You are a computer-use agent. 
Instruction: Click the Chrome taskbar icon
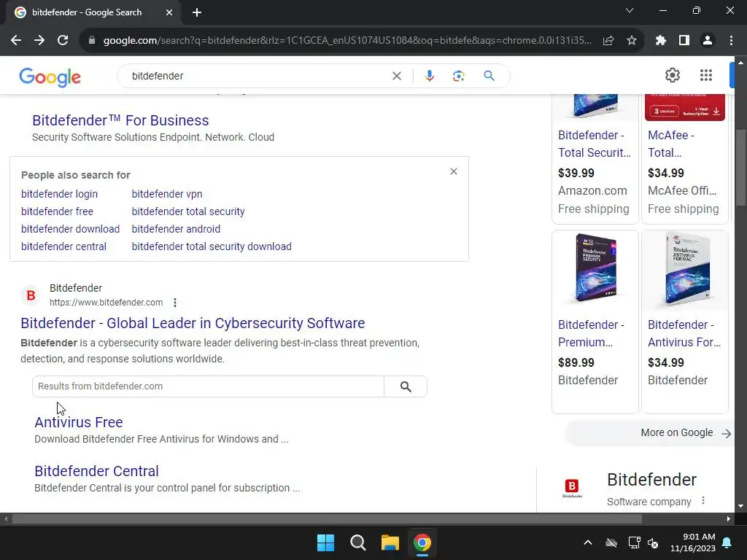(422, 542)
